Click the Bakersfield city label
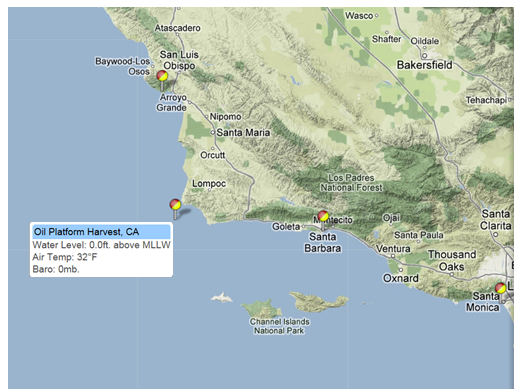The image size is (515, 392). (x=424, y=65)
